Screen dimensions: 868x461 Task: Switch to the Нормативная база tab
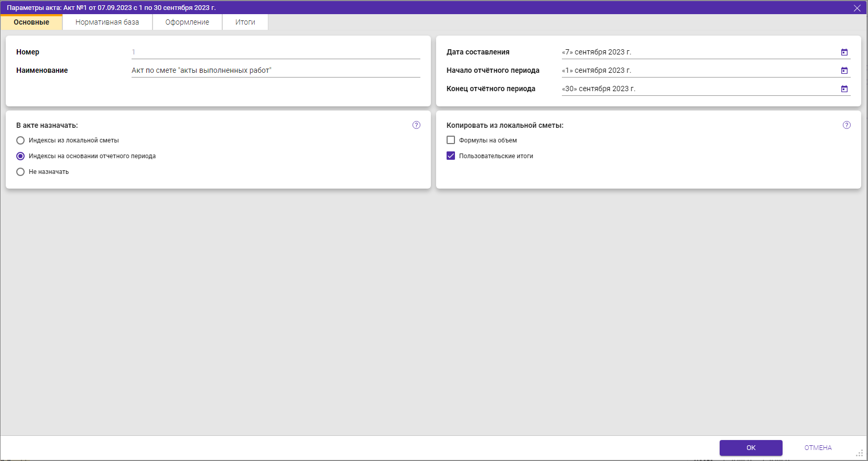click(107, 22)
